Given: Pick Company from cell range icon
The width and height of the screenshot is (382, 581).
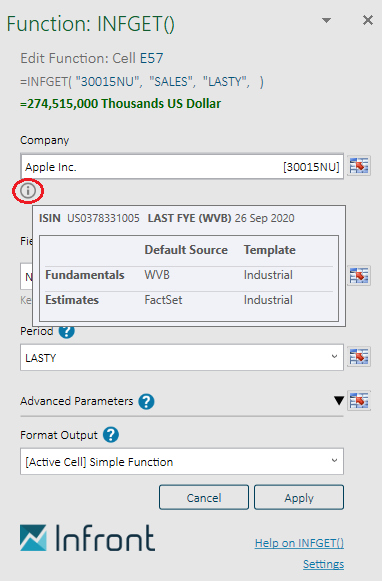Looking at the screenshot, I should point(359,165).
